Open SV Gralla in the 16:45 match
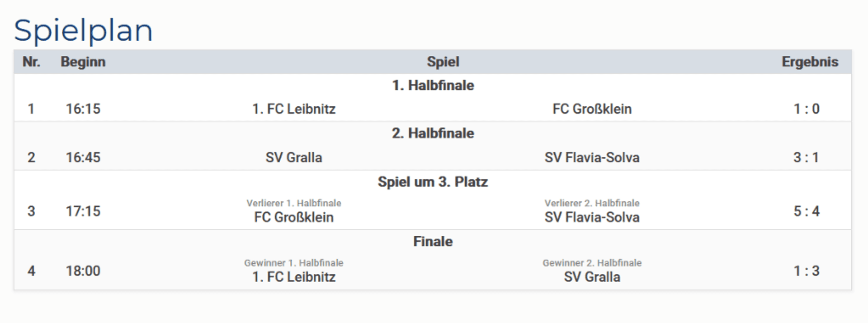Viewport: 868px width, 323px height. (x=294, y=157)
